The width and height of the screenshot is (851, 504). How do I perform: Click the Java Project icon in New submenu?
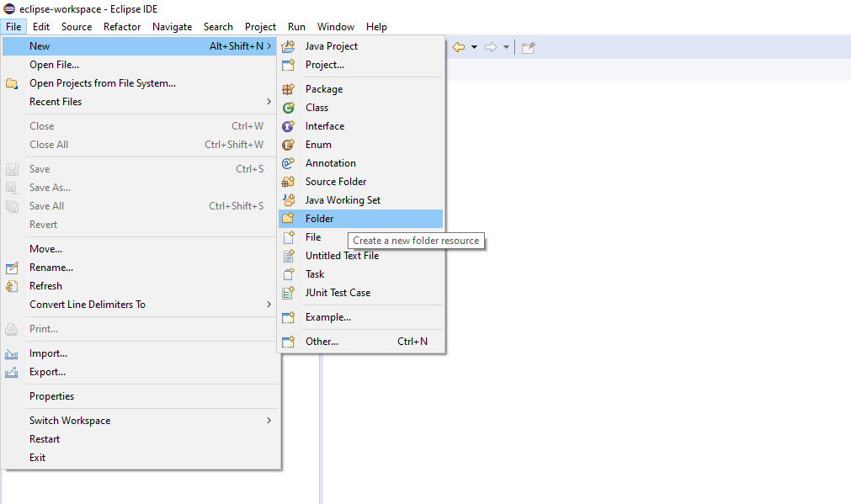(288, 46)
